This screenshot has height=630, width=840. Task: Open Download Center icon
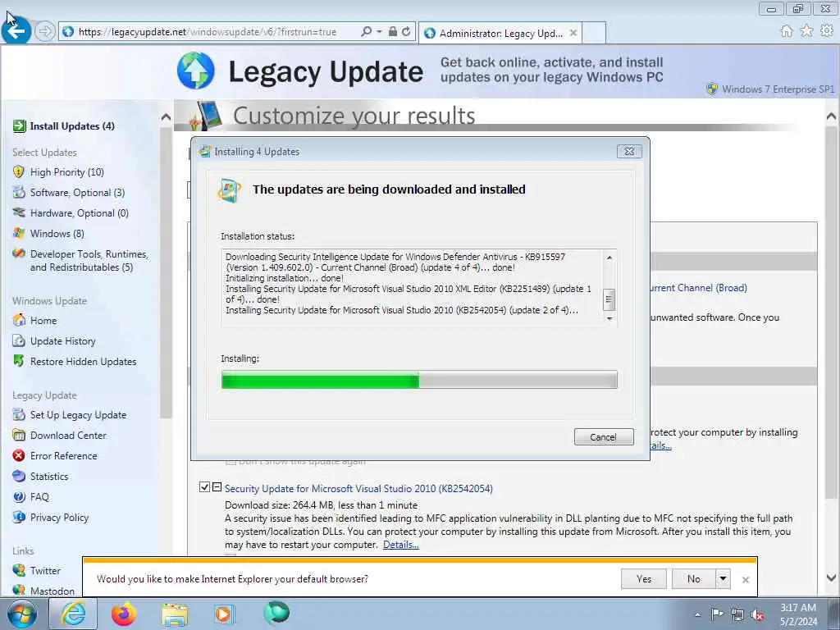point(19,435)
